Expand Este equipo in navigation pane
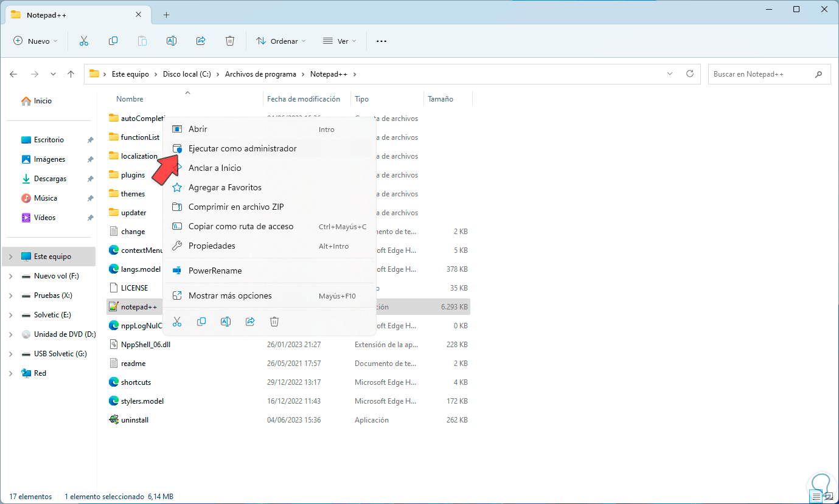Screen dimensions: 839x504 click(x=11, y=257)
